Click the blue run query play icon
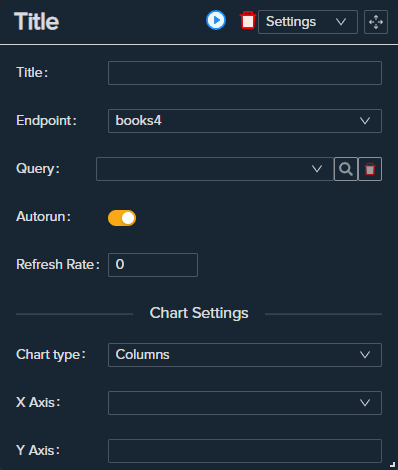Screen dimensions: 398x470 (x=216, y=20)
